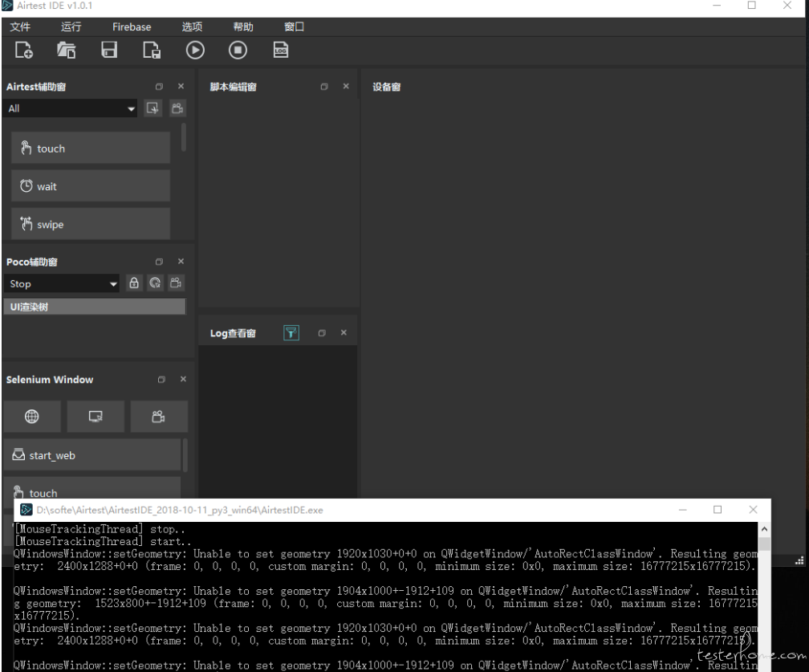This screenshot has height=672, width=809.
Task: Maximize the AirtestIDE.exe console window
Action: [x=718, y=510]
